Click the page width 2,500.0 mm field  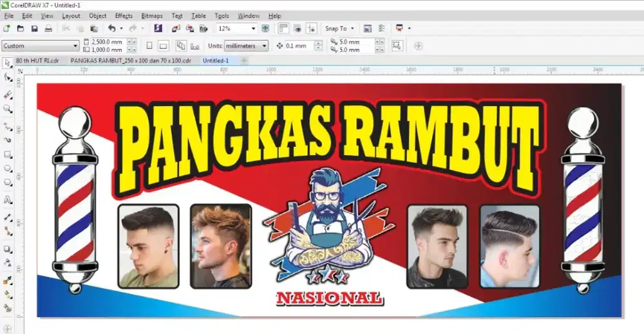pos(107,42)
